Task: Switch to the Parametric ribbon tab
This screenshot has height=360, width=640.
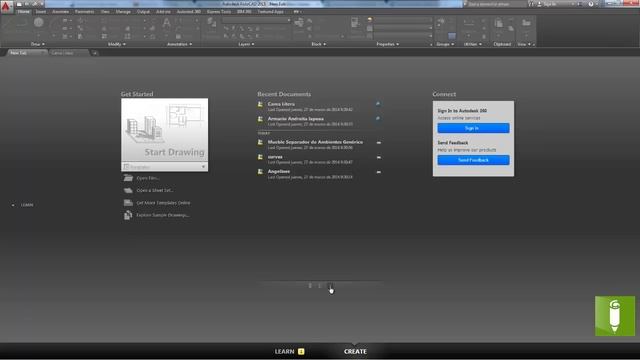Action: (84, 11)
